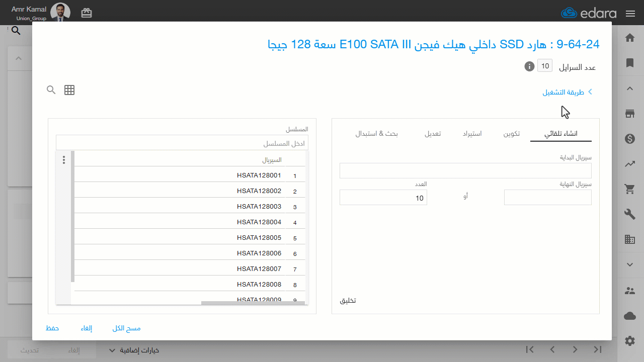Collapse the background panel chevron
This screenshot has width=644, height=362.
pyautogui.click(x=19, y=58)
